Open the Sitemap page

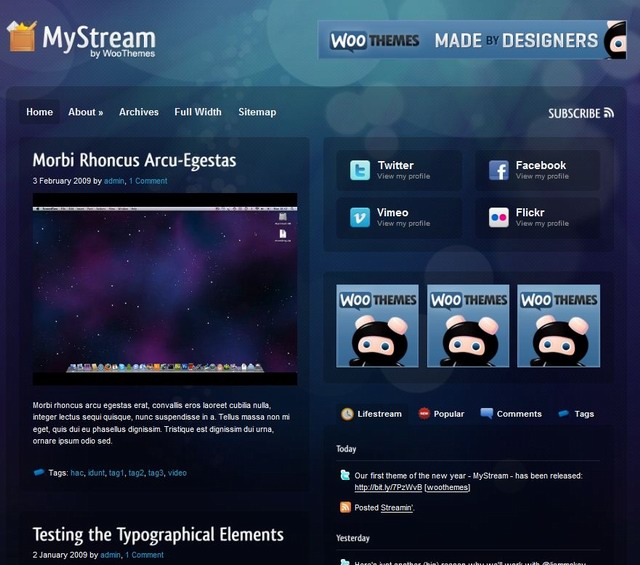(257, 112)
